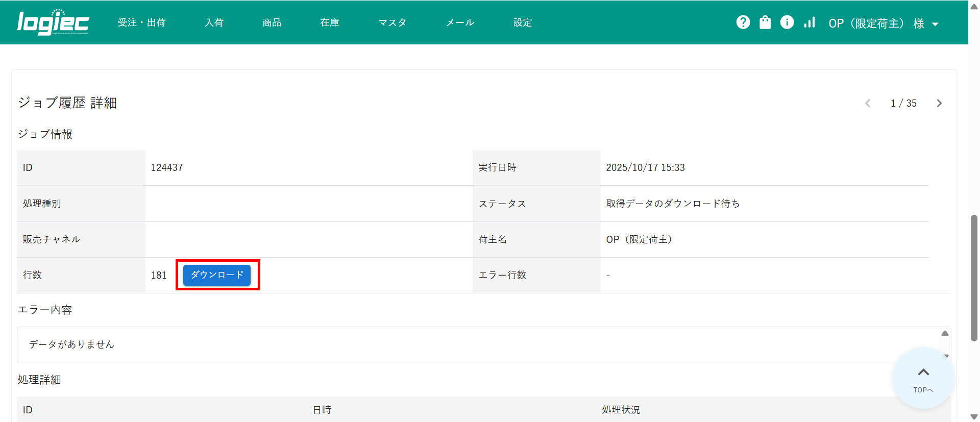
Task: Click the blue ダウンロード button
Action: [x=217, y=275]
